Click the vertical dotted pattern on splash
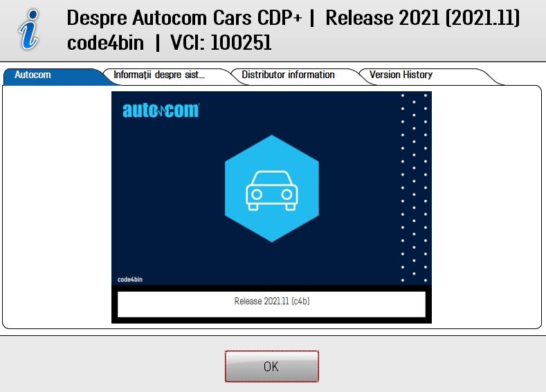 414,187
